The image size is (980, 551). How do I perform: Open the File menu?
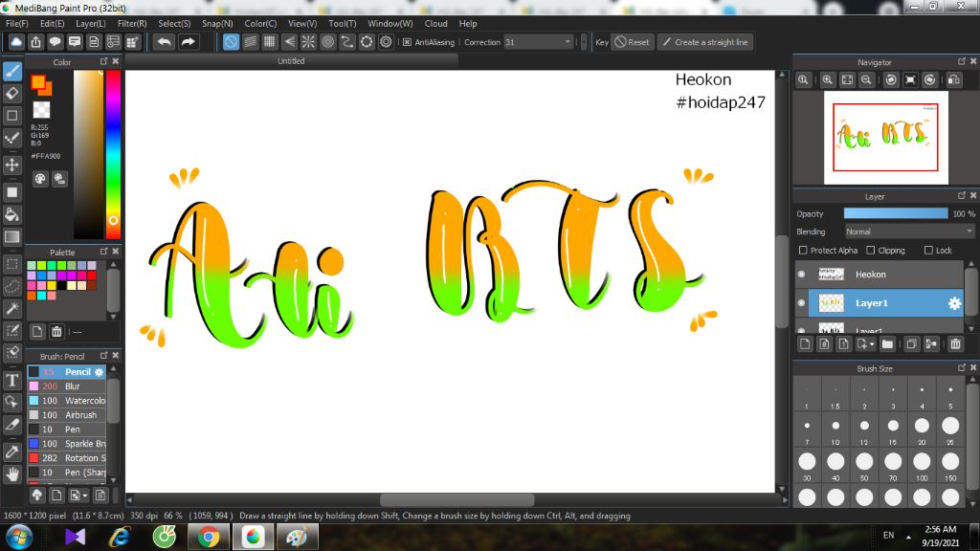17,24
